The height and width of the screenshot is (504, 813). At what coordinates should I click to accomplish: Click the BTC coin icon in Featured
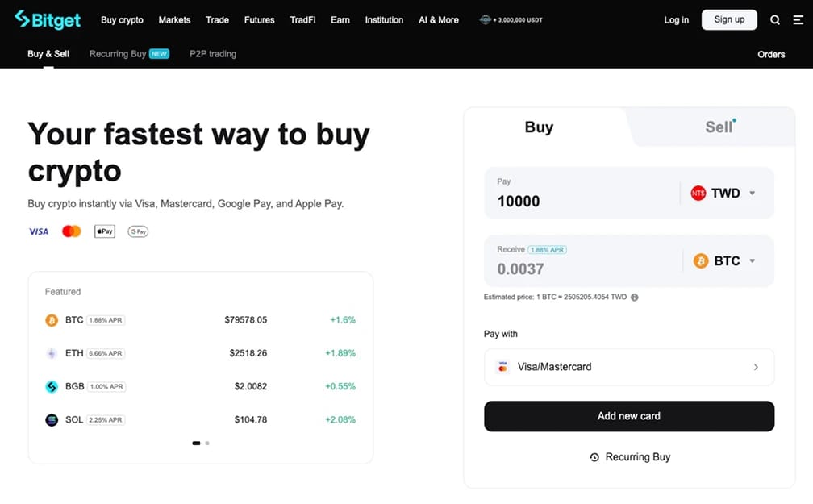52,320
